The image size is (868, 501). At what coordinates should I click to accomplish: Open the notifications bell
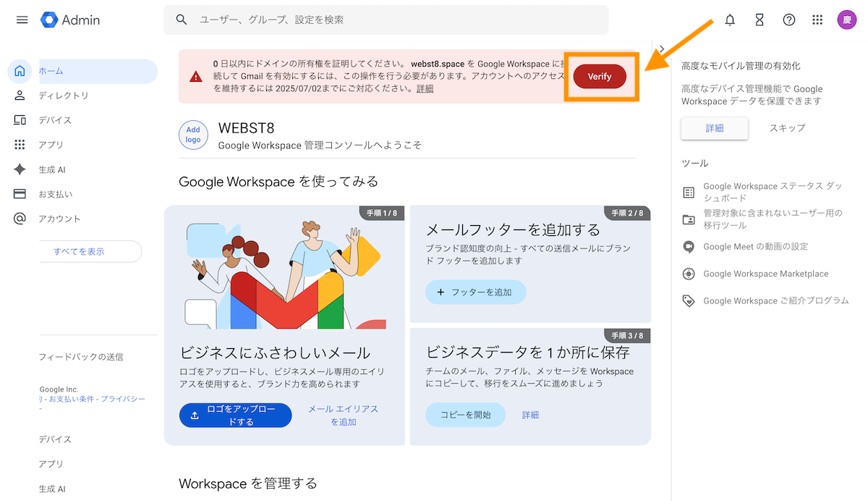730,20
